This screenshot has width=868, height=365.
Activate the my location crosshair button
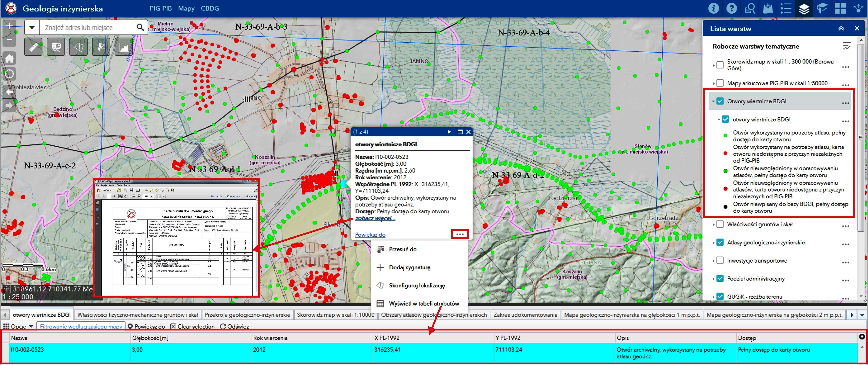(x=9, y=74)
